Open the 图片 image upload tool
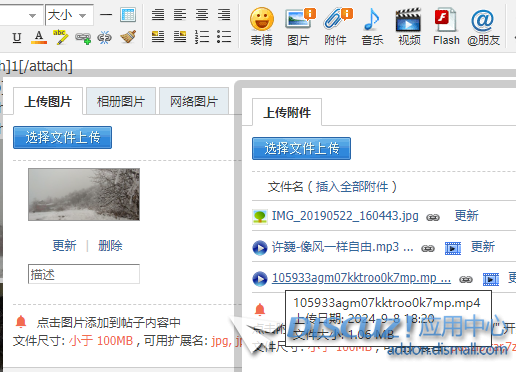The image size is (526, 375). pos(299,26)
